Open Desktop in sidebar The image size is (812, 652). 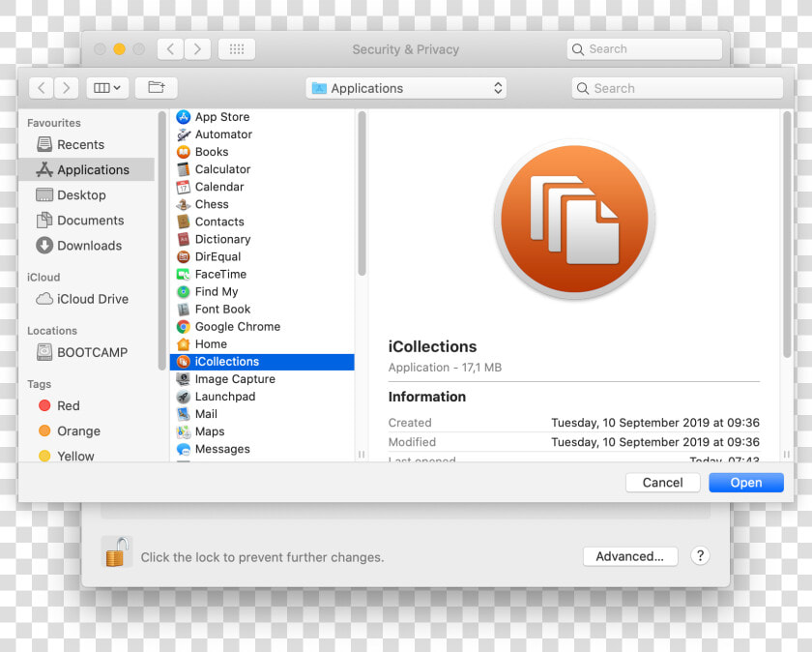pyautogui.click(x=86, y=194)
